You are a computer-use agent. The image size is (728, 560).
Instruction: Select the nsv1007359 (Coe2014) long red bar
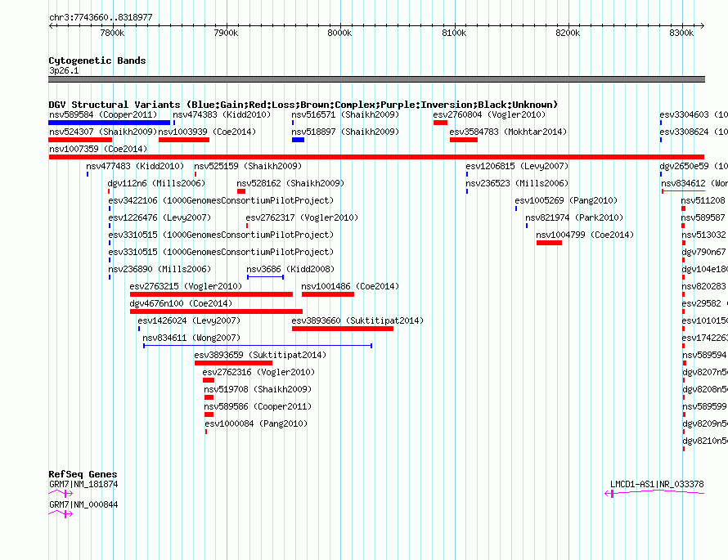(x=376, y=157)
